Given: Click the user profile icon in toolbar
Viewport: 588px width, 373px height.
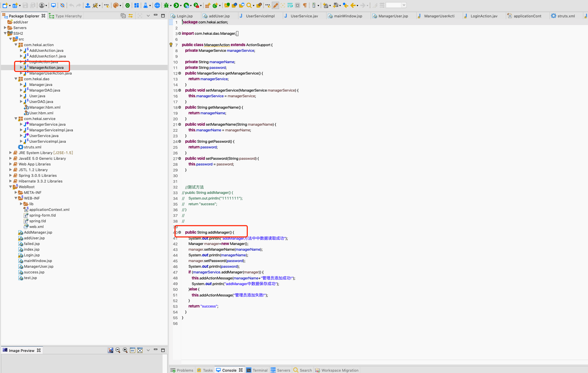Looking at the screenshot, I should click(x=42, y=5).
